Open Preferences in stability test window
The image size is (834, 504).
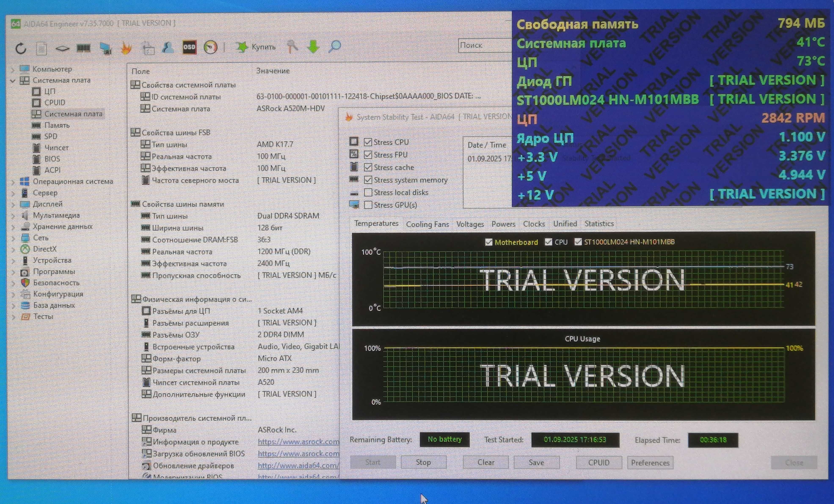tap(650, 463)
